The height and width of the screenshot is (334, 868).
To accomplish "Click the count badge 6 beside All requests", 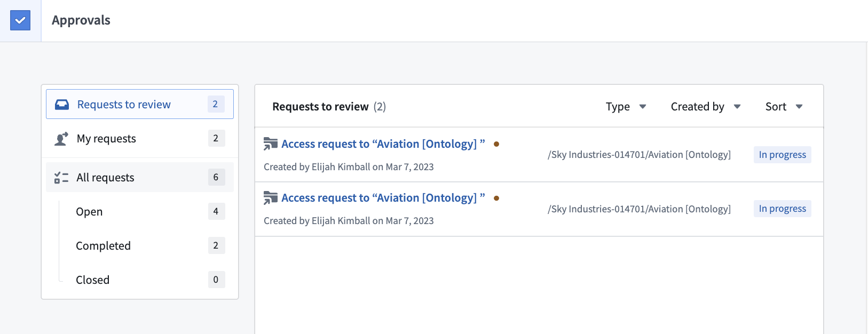I will [x=216, y=177].
